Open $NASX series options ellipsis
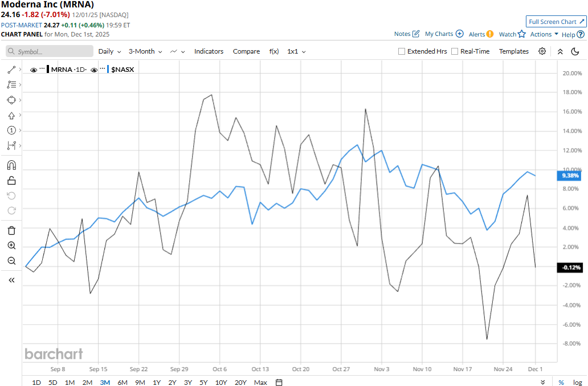 coord(103,68)
